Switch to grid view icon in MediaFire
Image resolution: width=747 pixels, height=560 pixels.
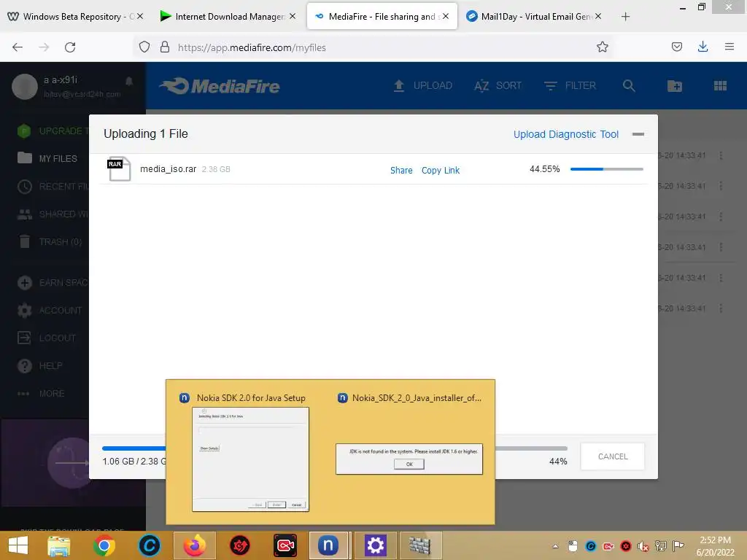pyautogui.click(x=720, y=86)
